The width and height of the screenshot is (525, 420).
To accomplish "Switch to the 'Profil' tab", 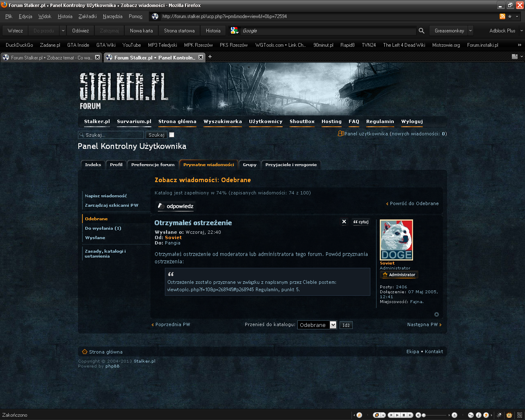I will (x=116, y=164).
